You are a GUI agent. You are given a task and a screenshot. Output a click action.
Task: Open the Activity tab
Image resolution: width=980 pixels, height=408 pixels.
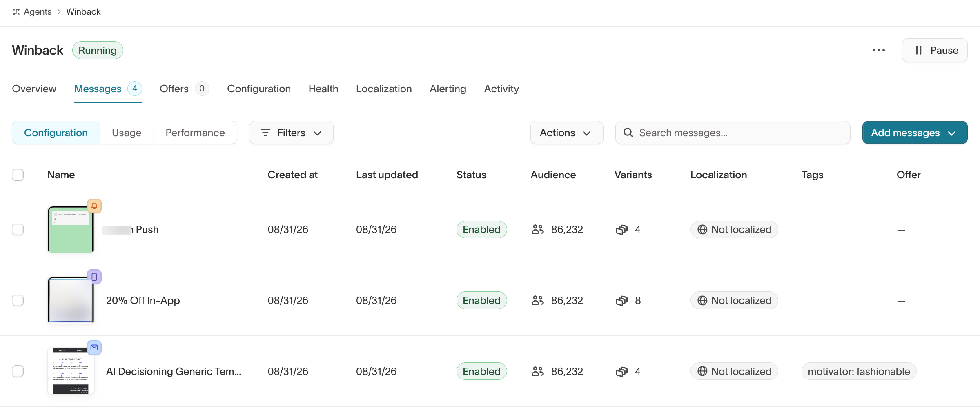click(501, 89)
